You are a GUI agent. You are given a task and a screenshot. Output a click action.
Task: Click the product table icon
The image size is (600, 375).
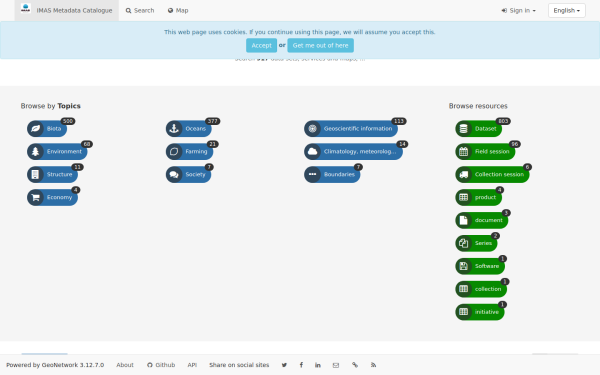point(463,197)
